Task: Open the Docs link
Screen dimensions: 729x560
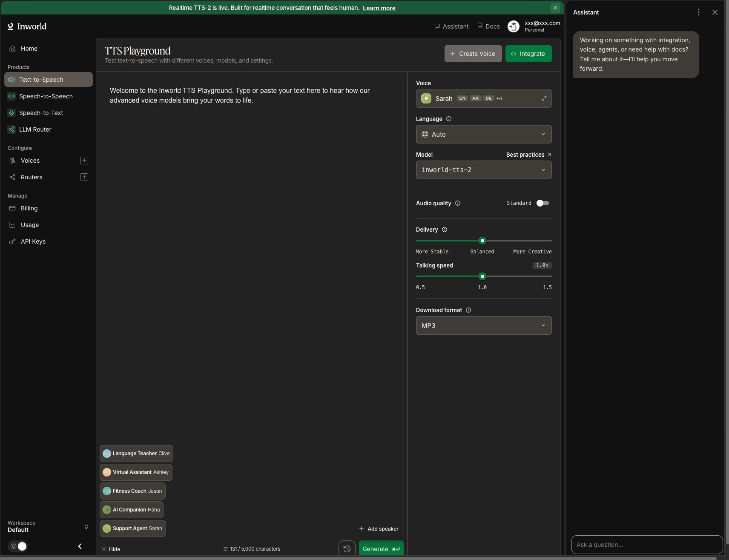Action: (x=488, y=26)
